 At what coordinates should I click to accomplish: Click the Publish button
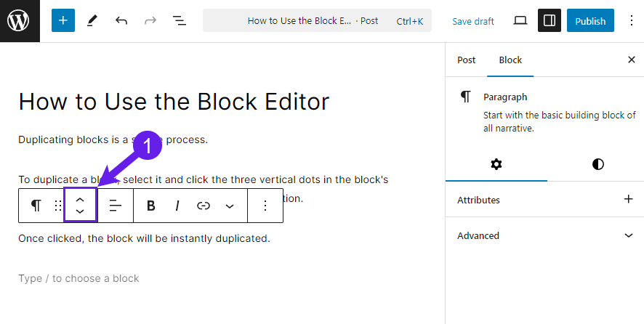590,20
